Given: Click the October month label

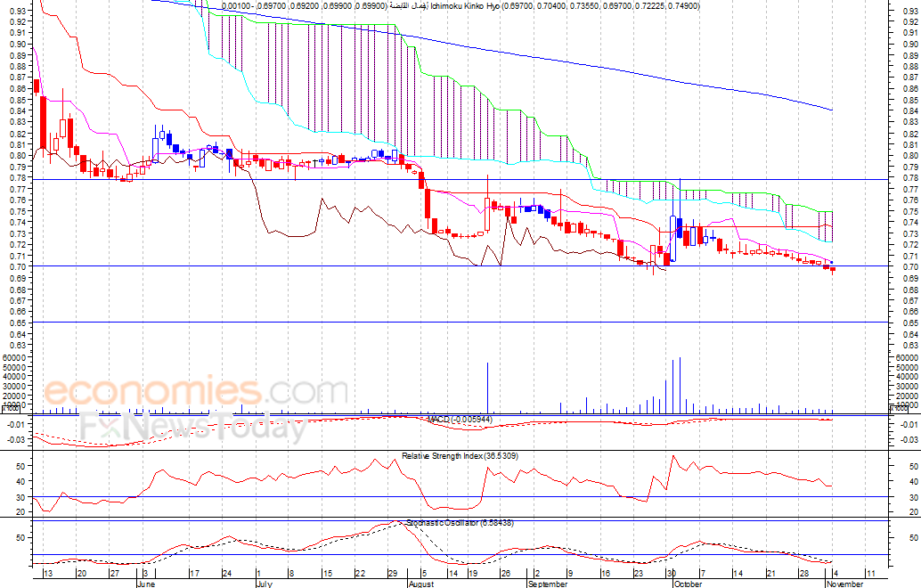Looking at the screenshot, I should coord(689,584).
